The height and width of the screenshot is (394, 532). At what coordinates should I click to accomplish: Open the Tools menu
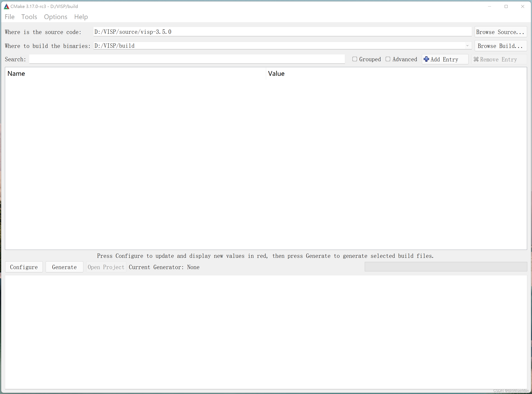tap(29, 17)
